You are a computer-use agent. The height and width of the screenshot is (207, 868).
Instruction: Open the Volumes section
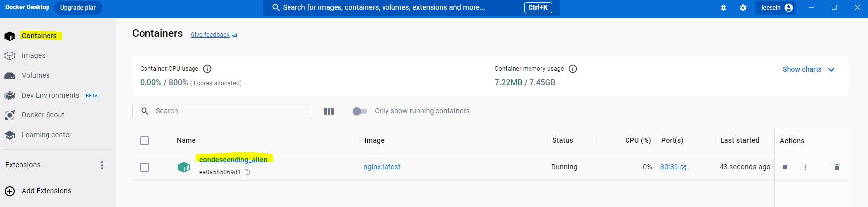[x=36, y=75]
